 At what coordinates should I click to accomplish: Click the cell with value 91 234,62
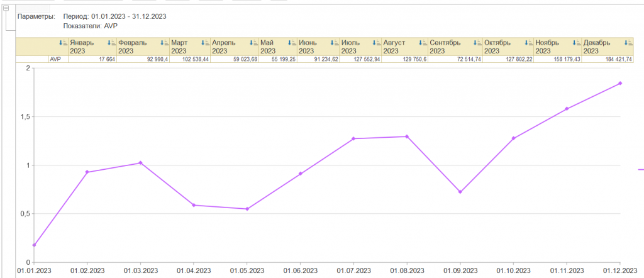pyautogui.click(x=318, y=60)
